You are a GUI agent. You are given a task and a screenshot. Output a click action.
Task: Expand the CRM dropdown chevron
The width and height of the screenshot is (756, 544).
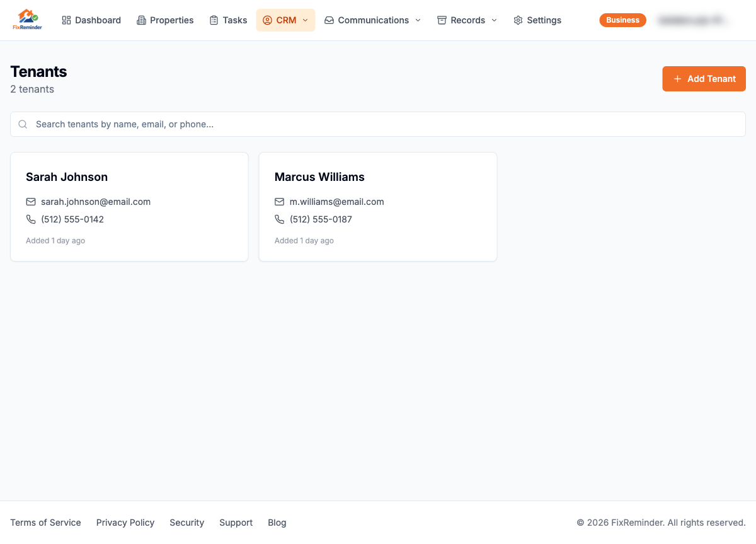305,20
